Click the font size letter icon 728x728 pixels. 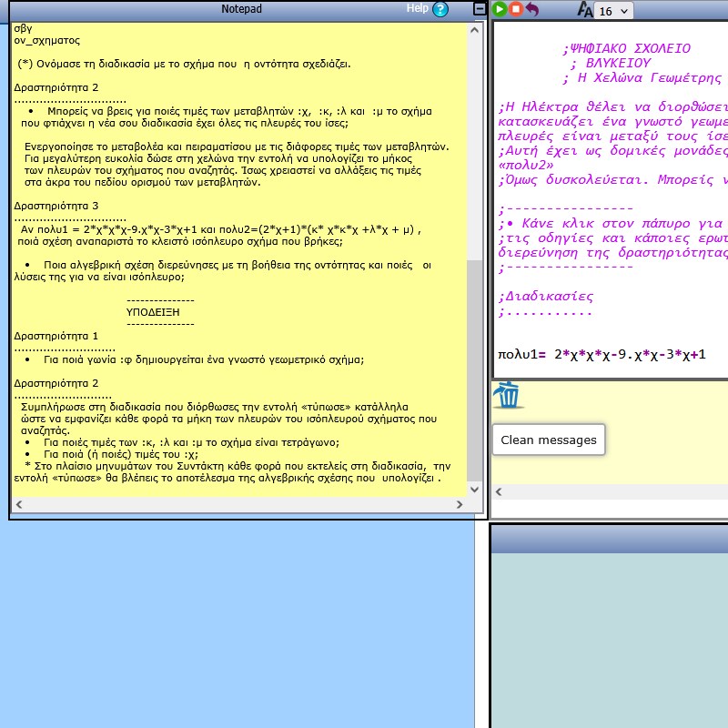(x=584, y=9)
